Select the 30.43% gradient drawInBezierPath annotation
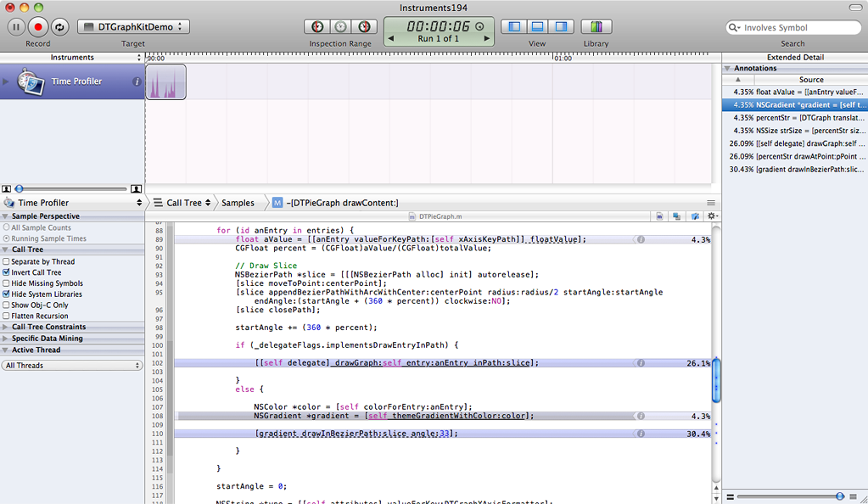Image resolution: width=868 pixels, height=504 pixels. [794, 169]
